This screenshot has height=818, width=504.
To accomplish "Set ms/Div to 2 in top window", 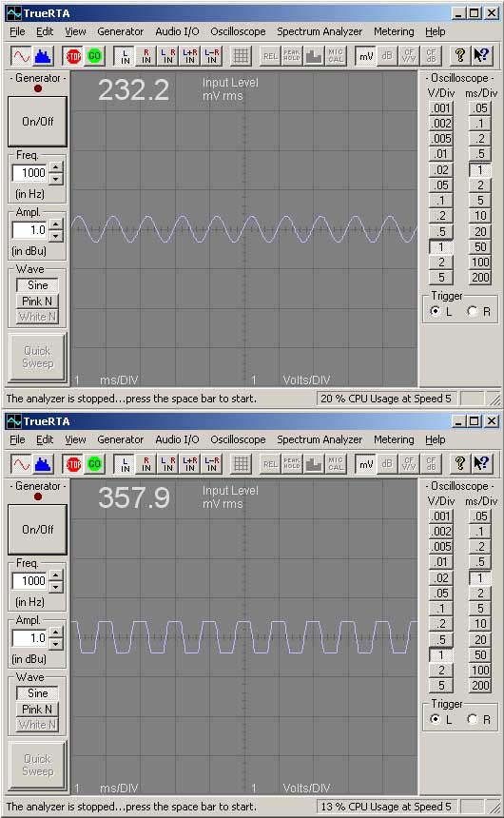I will [480, 185].
